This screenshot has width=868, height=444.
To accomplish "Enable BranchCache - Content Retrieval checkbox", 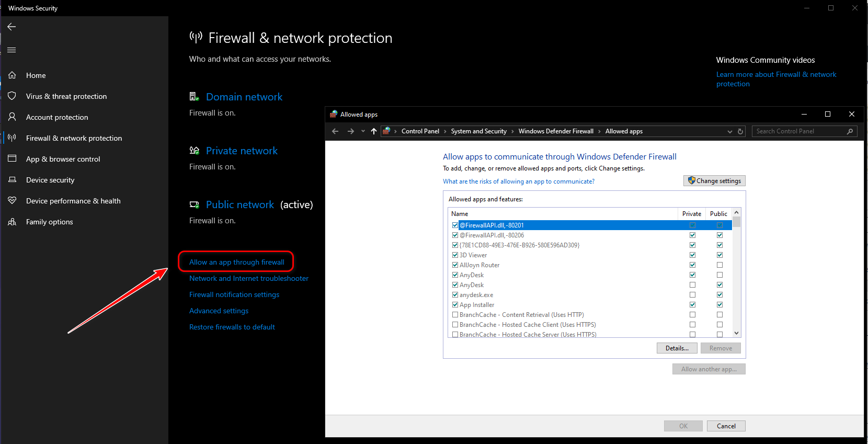I will (x=455, y=315).
